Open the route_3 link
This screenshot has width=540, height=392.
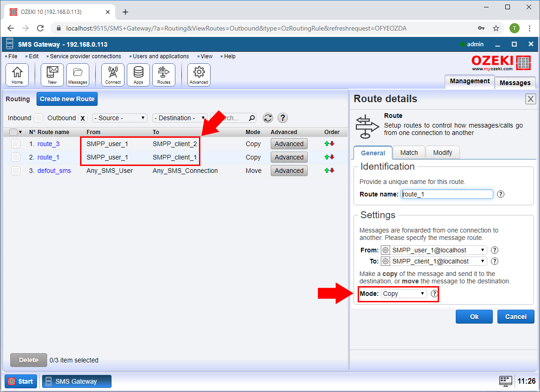49,144
